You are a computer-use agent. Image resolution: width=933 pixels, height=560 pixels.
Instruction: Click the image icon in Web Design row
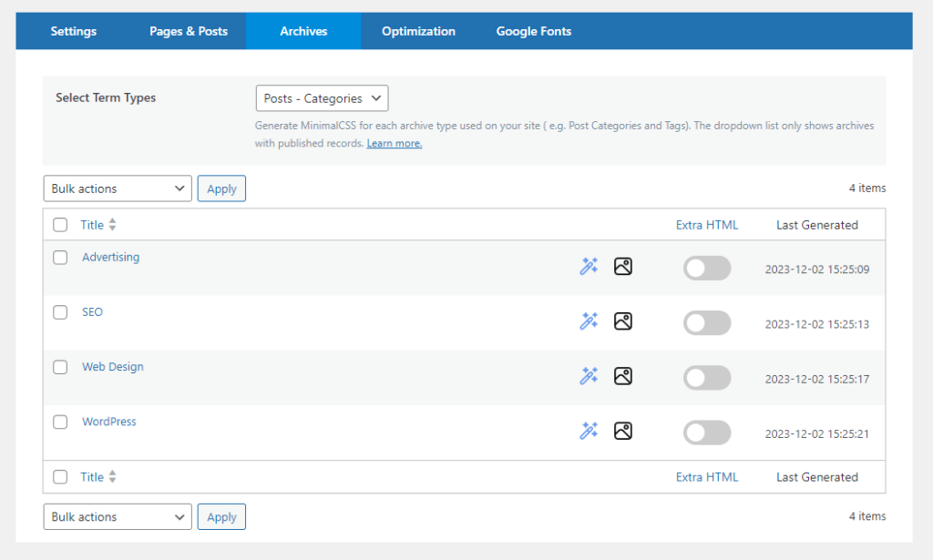click(623, 376)
